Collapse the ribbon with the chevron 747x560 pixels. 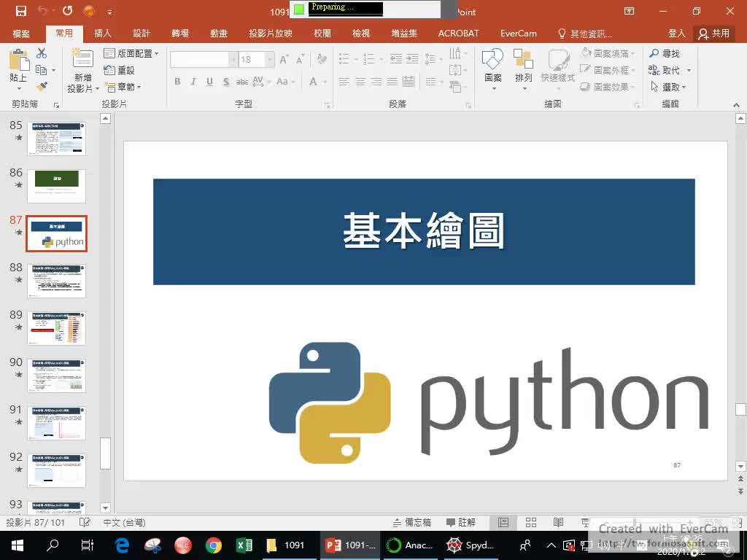(736, 104)
